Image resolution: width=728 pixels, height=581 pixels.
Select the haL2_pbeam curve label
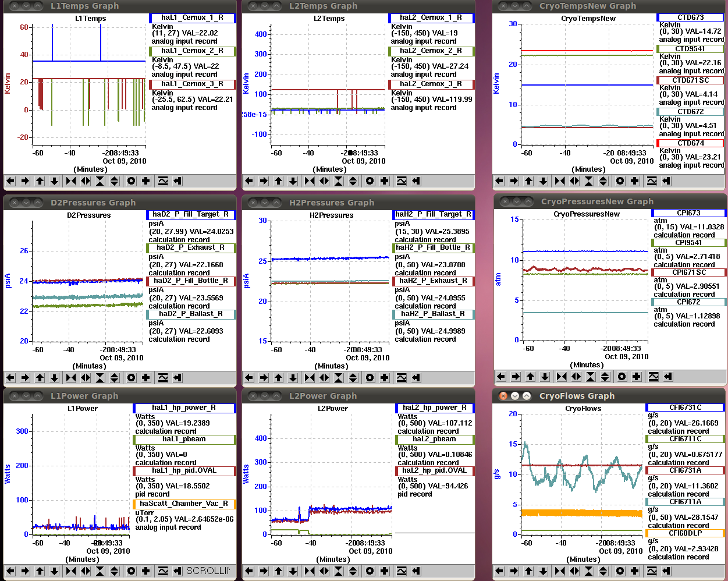click(435, 440)
